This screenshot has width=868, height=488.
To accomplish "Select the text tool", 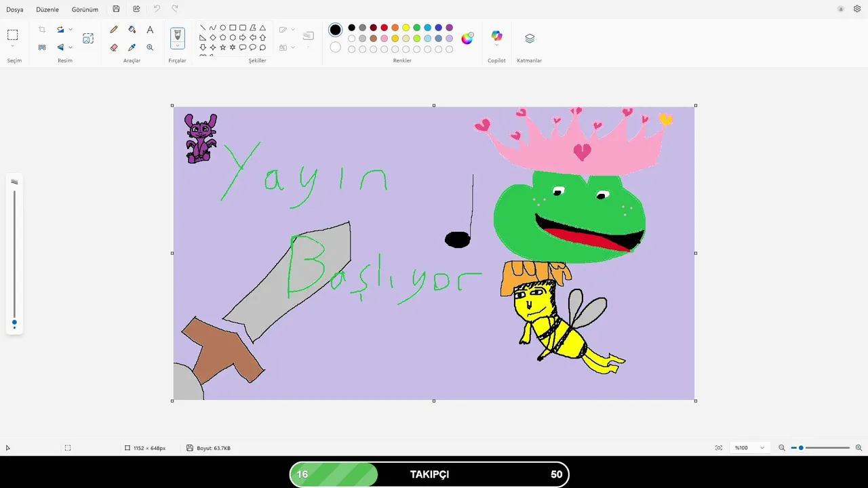I will coord(150,30).
